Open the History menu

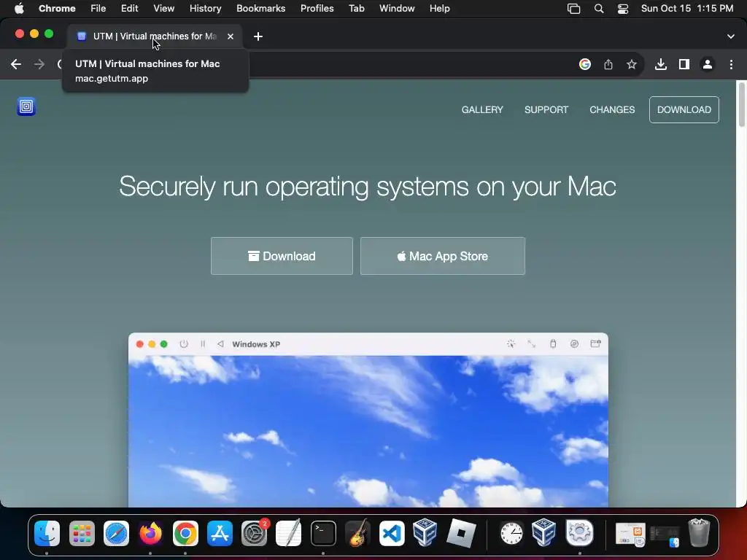click(205, 9)
